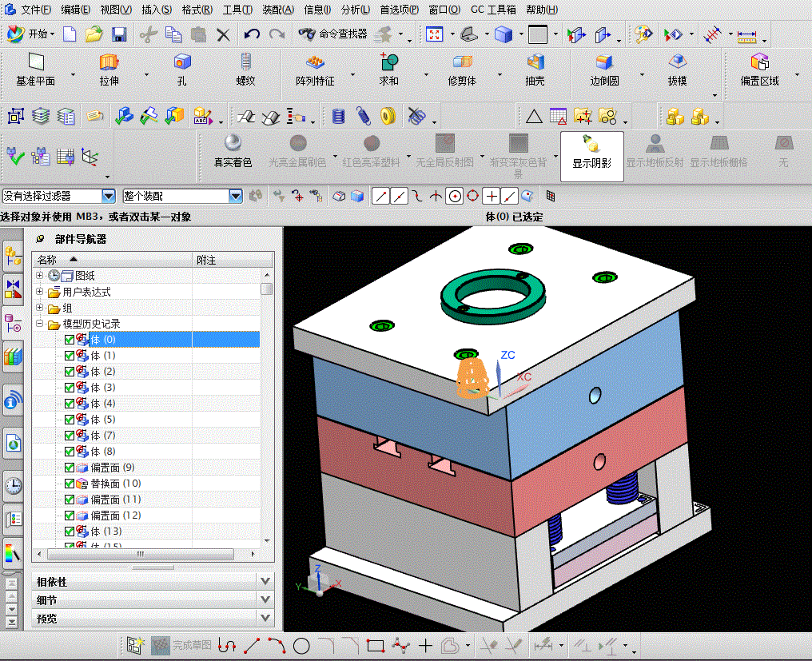This screenshot has height=661, width=812.
Task: Click the Datum Plane (基准平面) icon
Action: 35,62
